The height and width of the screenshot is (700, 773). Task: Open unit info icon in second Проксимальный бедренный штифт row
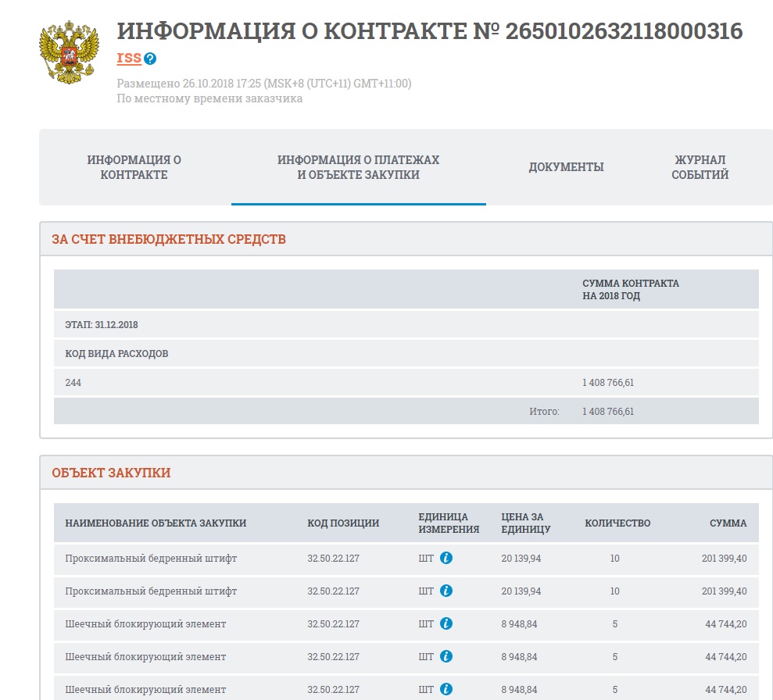446,591
